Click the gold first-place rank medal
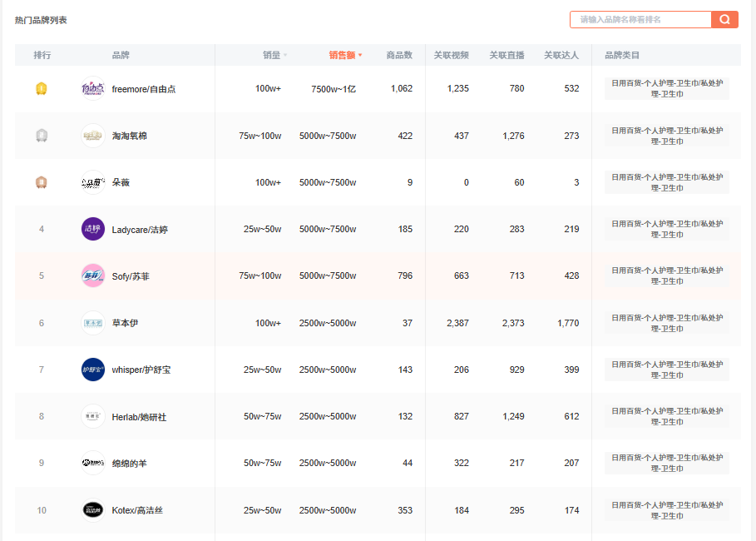 tap(42, 88)
